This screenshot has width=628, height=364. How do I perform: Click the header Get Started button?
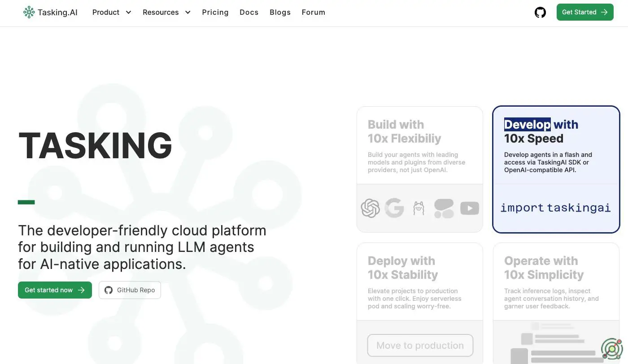[x=585, y=12]
